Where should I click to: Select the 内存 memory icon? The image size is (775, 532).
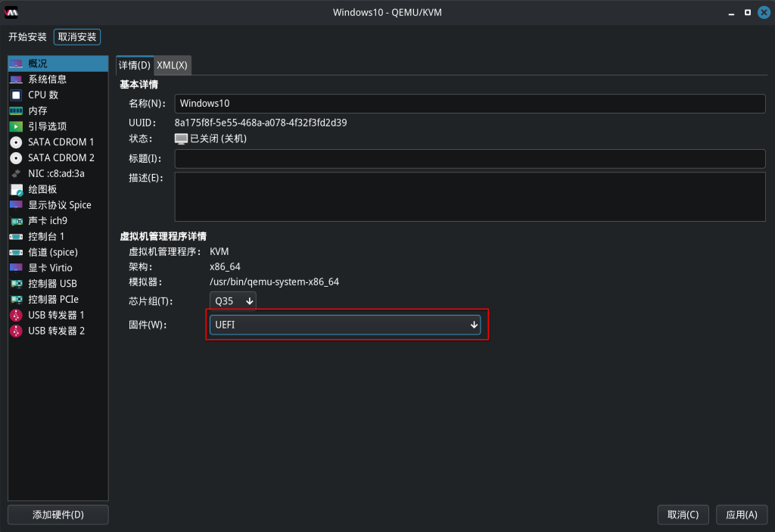click(x=16, y=110)
